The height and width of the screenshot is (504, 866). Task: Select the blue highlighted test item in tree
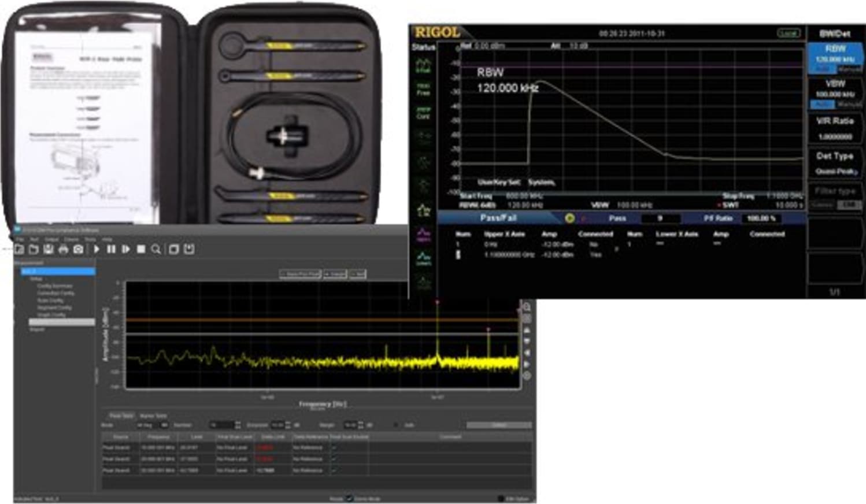click(x=58, y=271)
